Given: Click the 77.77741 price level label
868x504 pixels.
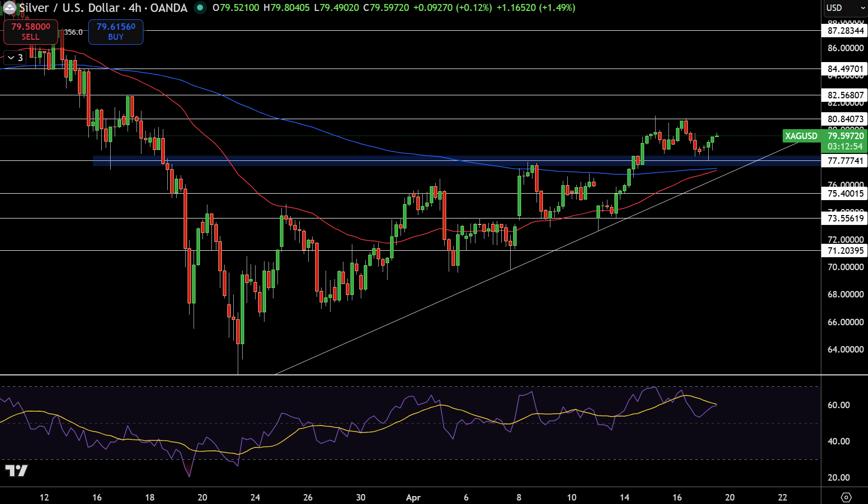Looking at the screenshot, I should [x=846, y=161].
